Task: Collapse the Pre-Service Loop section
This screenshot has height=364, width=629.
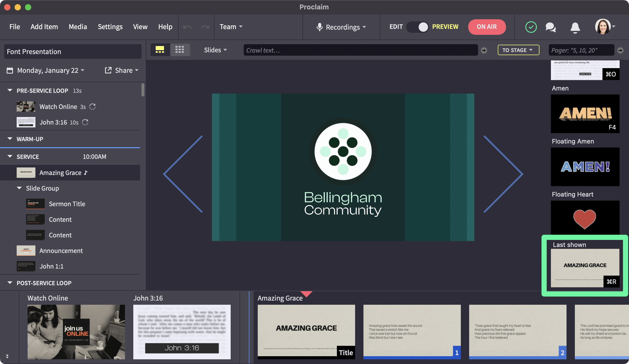Action: (10, 90)
